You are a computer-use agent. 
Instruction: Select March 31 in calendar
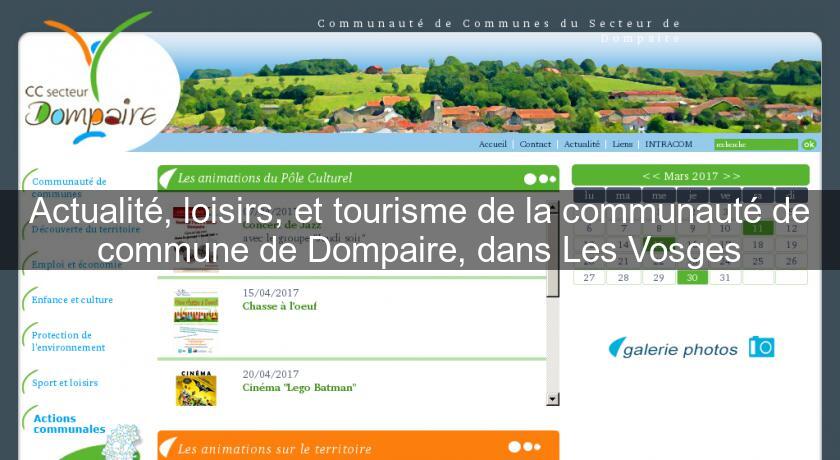(725, 277)
